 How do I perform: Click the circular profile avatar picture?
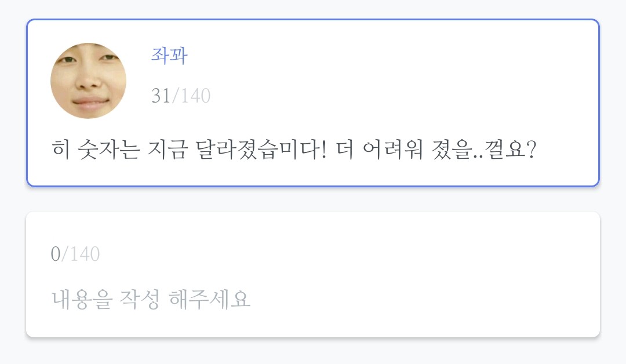[x=88, y=81]
